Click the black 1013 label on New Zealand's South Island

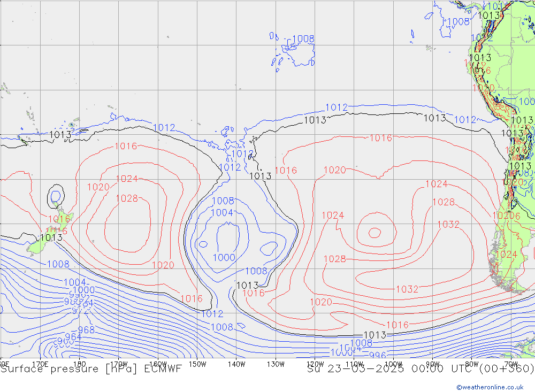[x=51, y=237]
